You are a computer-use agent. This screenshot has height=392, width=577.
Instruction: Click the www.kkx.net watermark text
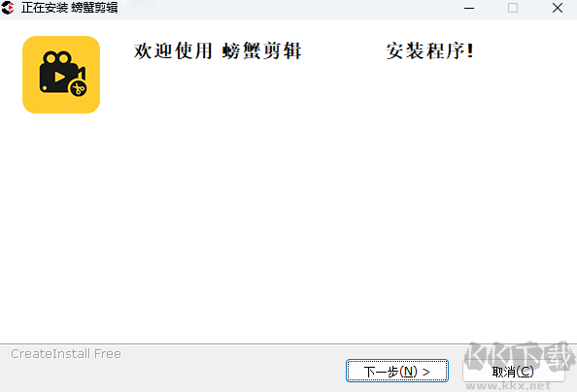508,386
